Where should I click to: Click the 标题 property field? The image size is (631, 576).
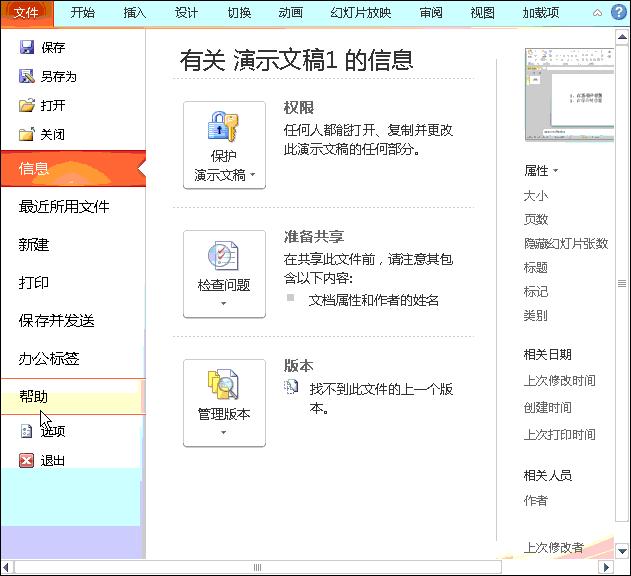pos(536,267)
